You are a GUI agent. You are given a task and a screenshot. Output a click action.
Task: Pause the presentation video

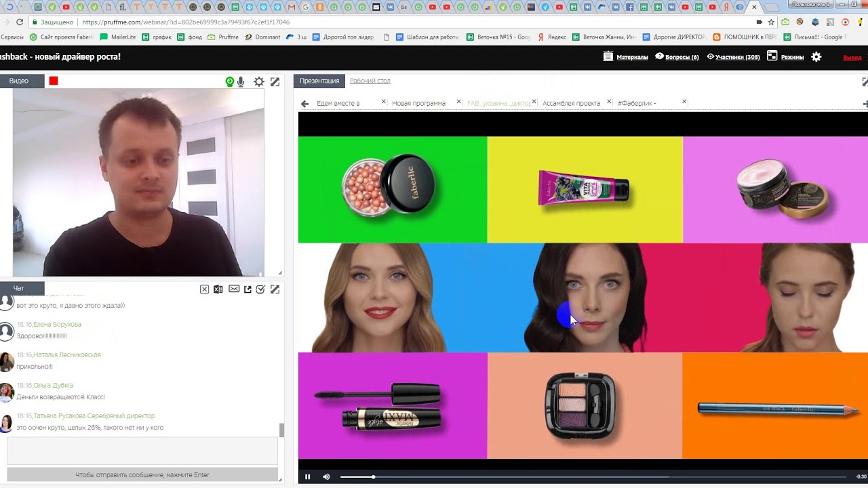[x=307, y=477]
